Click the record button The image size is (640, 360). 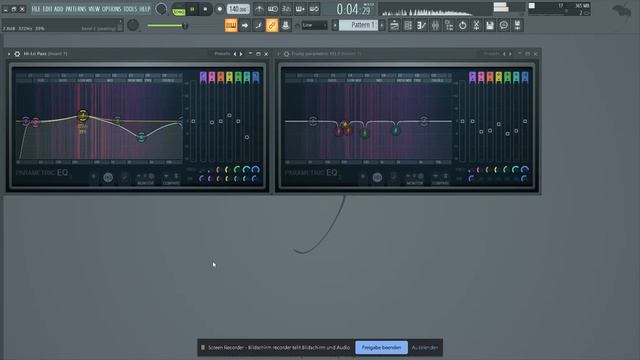click(x=220, y=9)
